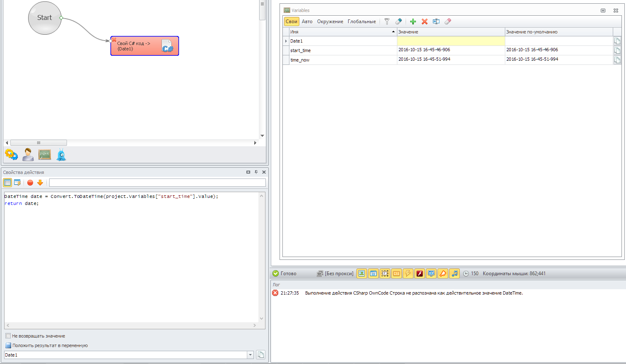
Task: Click the green plus add variable icon
Action: tap(413, 21)
